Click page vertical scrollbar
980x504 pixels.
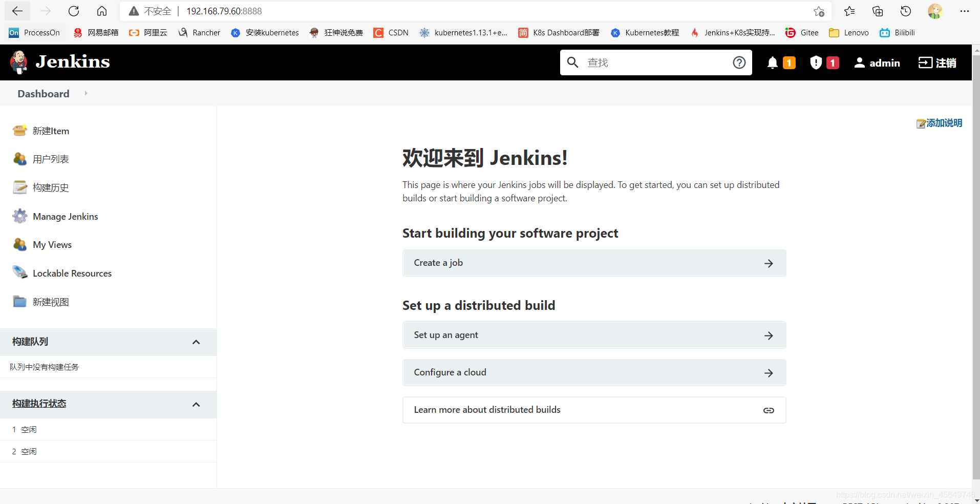[x=976, y=266]
